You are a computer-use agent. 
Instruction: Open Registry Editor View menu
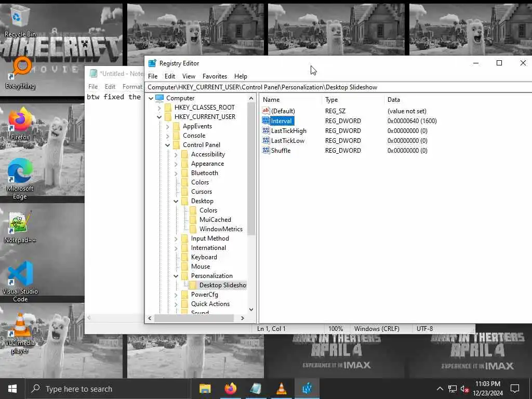tap(189, 76)
